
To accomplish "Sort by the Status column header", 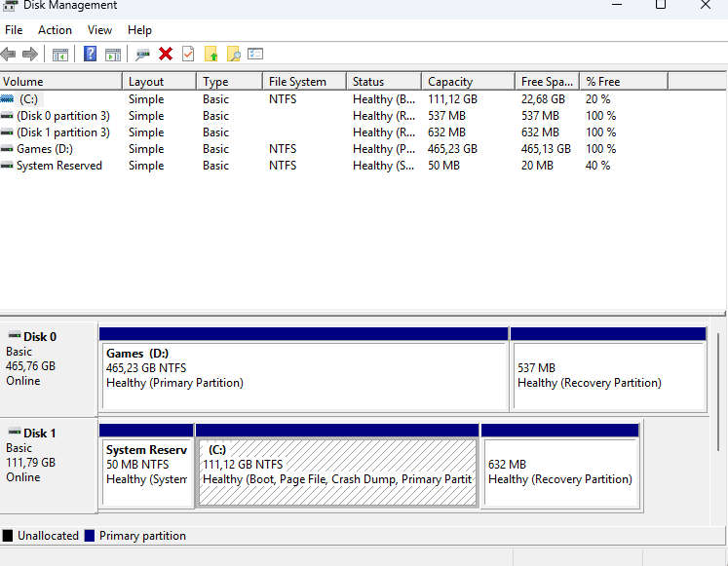I will pyautogui.click(x=384, y=81).
